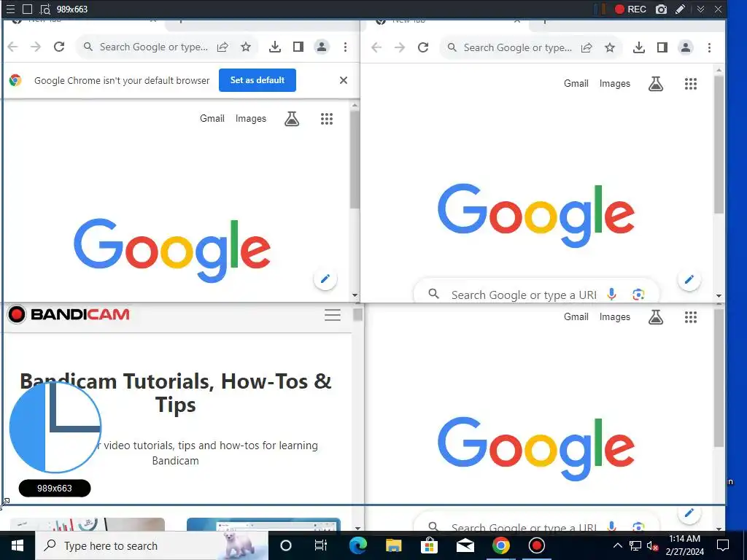Click the red REC button

pyautogui.click(x=630, y=9)
